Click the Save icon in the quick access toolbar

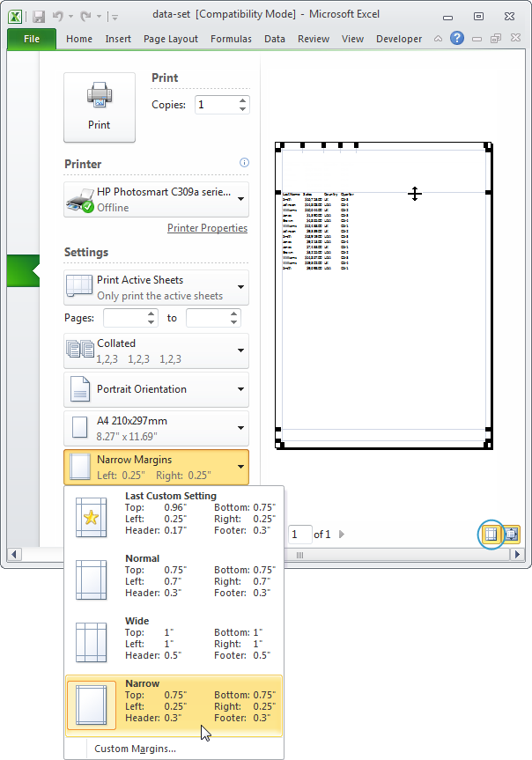tap(39, 16)
